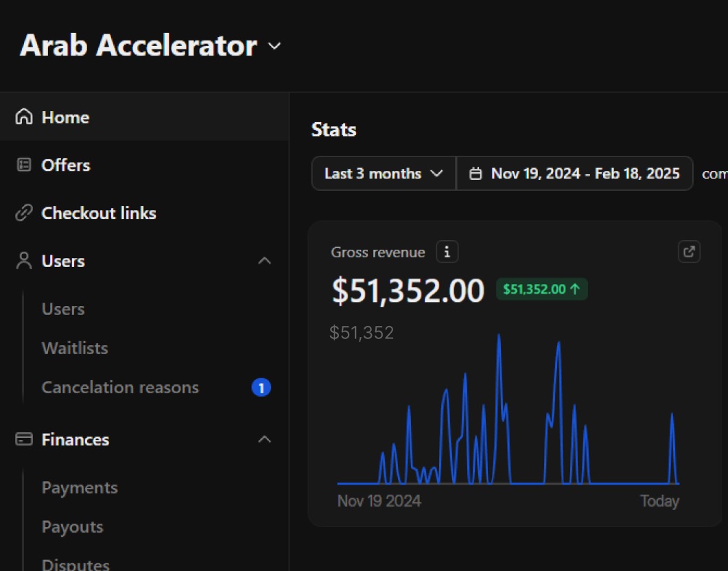This screenshot has height=571, width=728.
Task: Open Payouts in the sidebar
Action: 72,526
